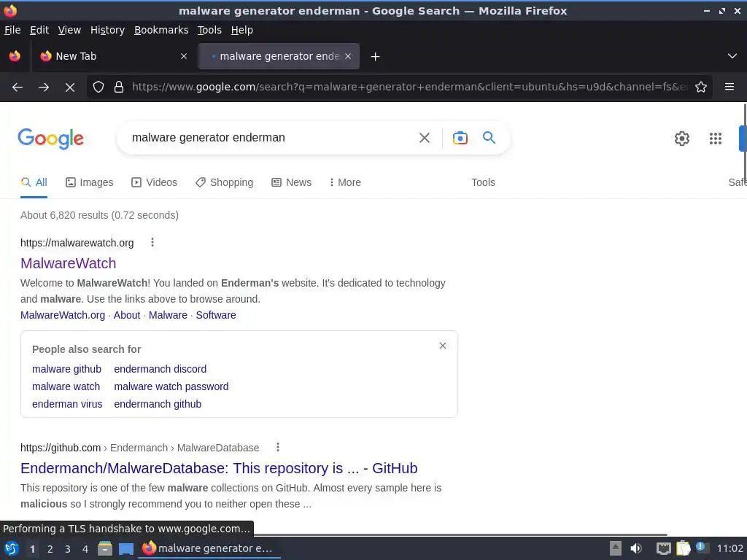Search for enderman virus suggestion
Screen dimensions: 747x560
(x=67, y=404)
